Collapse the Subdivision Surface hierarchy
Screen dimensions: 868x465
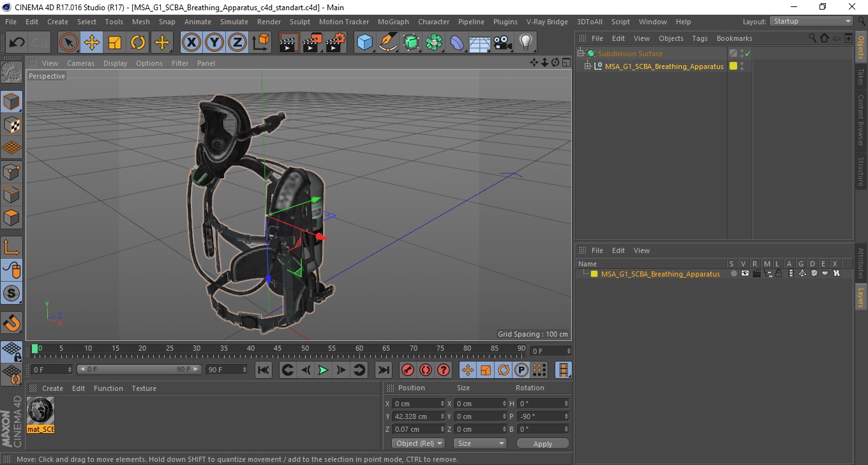click(x=580, y=54)
